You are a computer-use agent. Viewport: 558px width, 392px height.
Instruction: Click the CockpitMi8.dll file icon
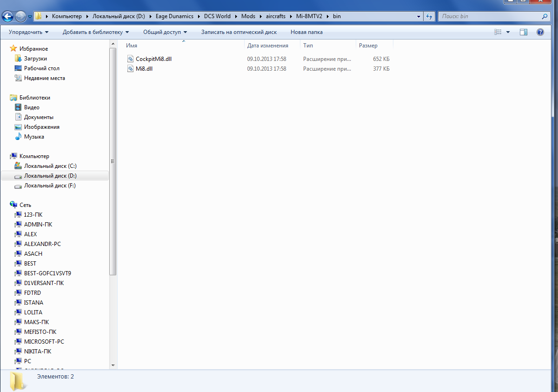130,59
